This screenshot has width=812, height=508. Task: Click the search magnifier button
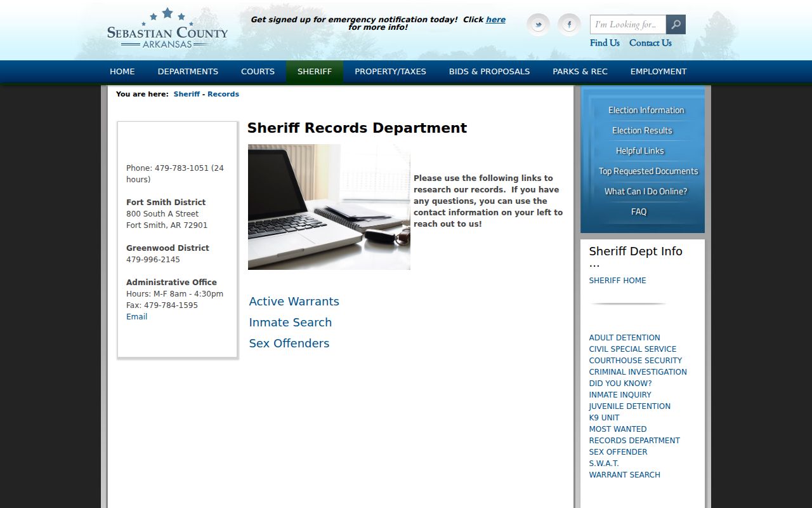coord(676,25)
